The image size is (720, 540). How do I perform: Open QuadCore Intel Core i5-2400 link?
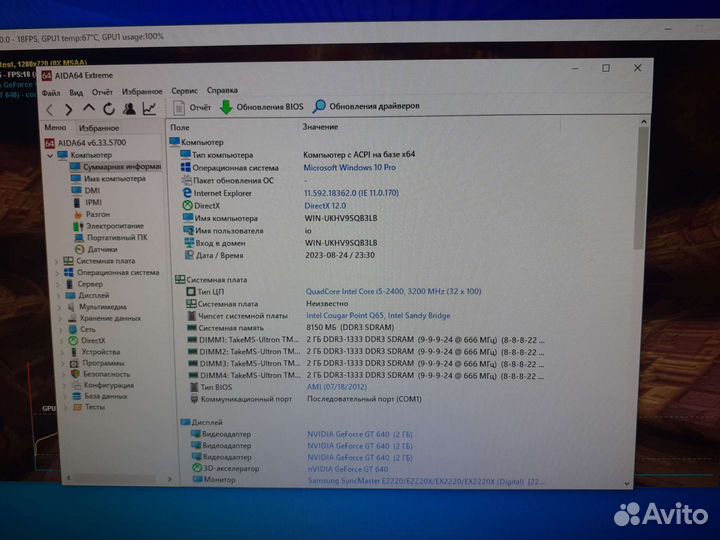coord(394,291)
